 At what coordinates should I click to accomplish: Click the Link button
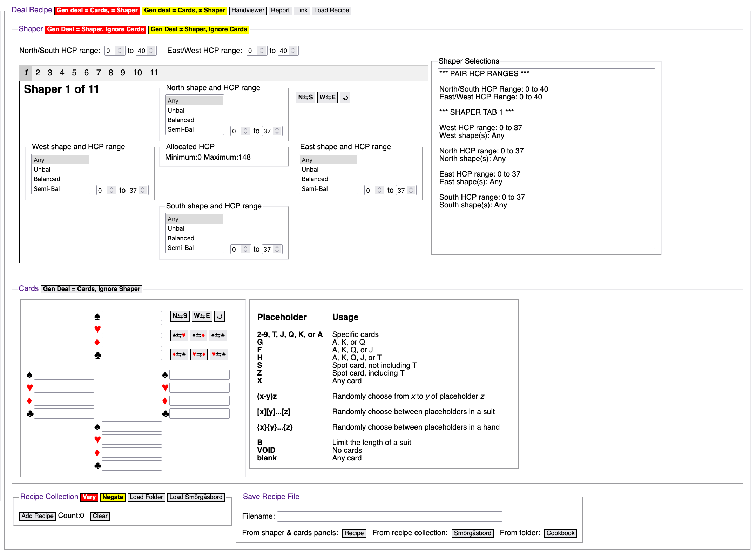click(x=302, y=11)
